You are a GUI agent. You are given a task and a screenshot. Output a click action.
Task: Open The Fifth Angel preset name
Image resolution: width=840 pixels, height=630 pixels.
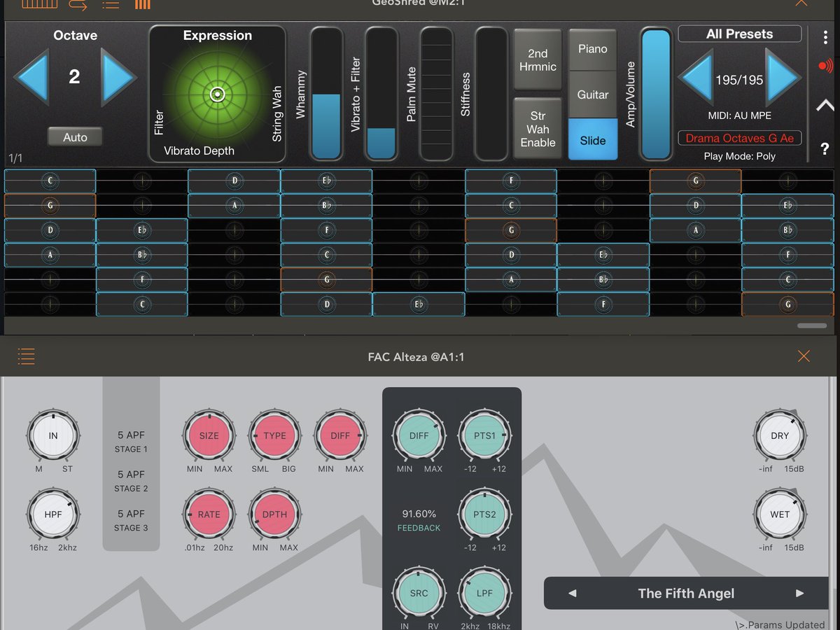click(x=686, y=593)
